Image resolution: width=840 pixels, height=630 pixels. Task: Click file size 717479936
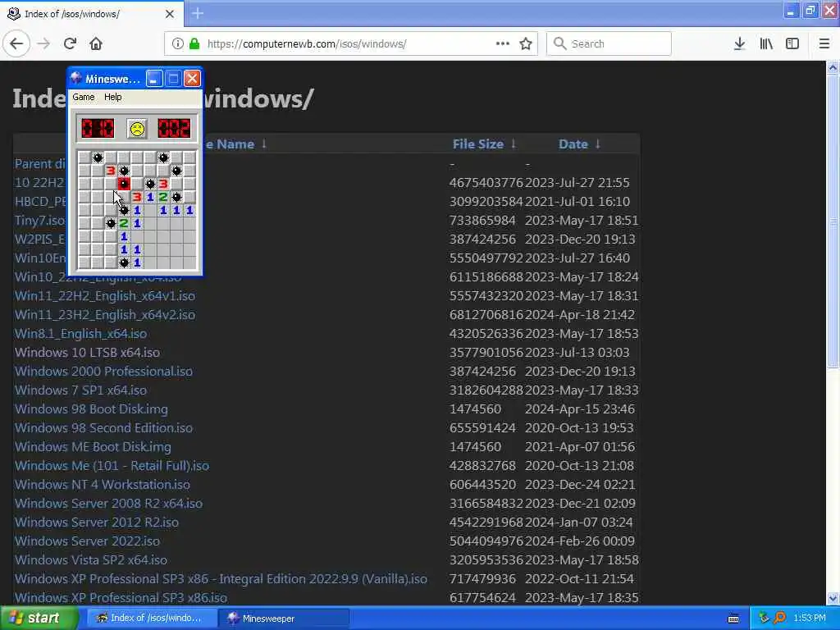pos(482,578)
